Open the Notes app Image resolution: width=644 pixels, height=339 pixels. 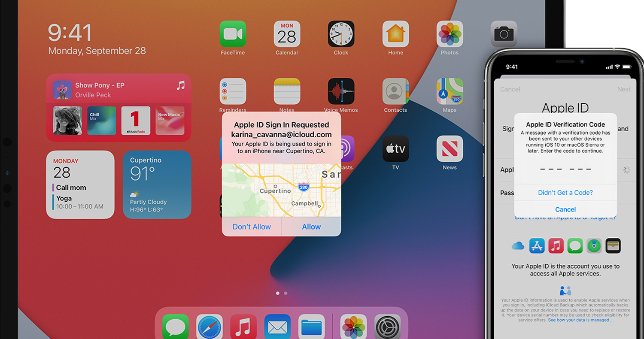tap(287, 91)
